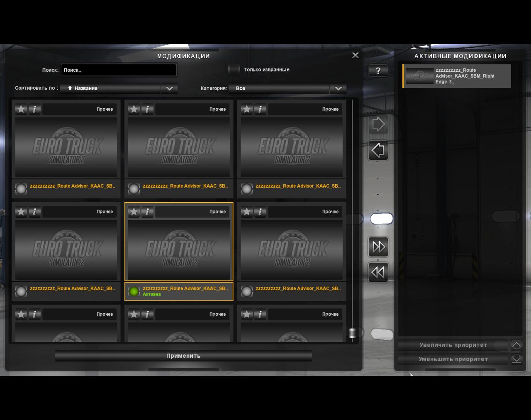The width and height of the screenshot is (531, 420).
Task: Click the question mark help button
Action: click(378, 71)
